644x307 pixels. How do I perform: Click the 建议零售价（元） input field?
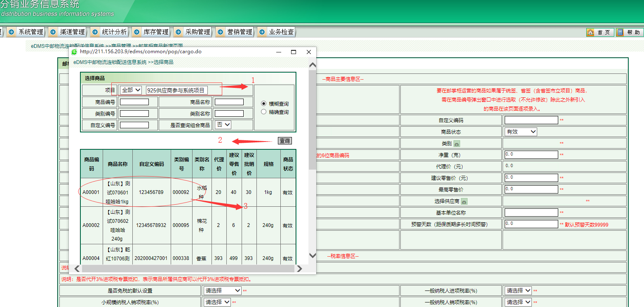[531, 178]
